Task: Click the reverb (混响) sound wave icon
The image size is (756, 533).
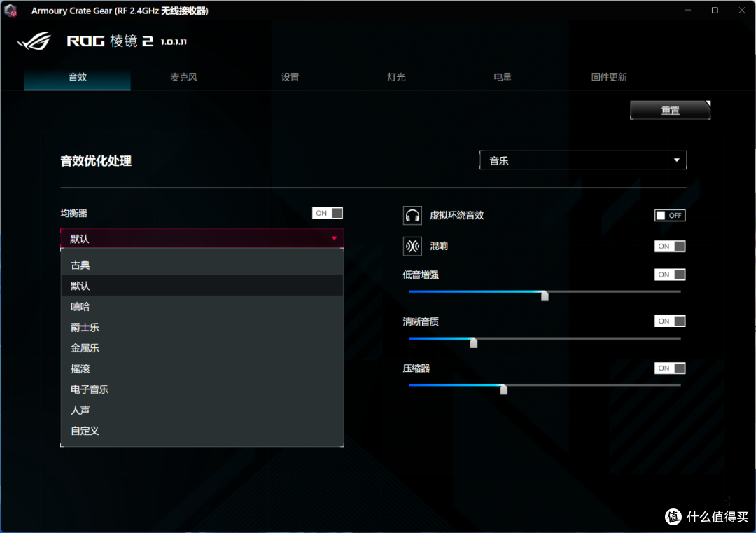Action: (x=412, y=246)
